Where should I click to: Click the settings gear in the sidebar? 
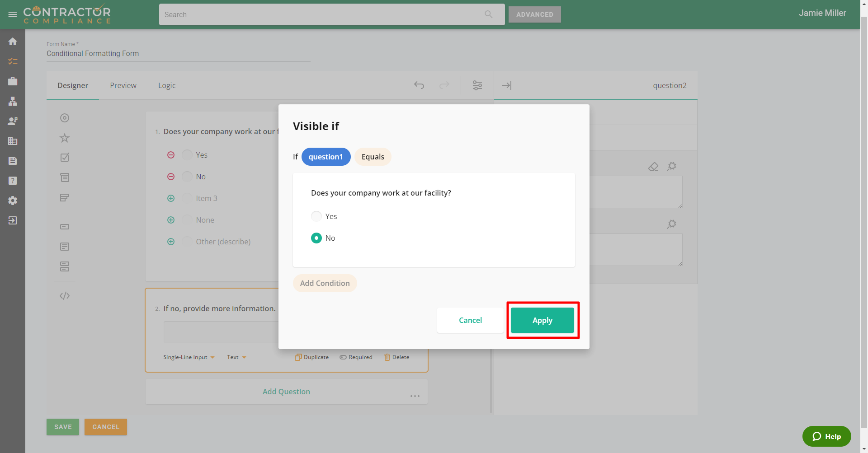click(13, 201)
